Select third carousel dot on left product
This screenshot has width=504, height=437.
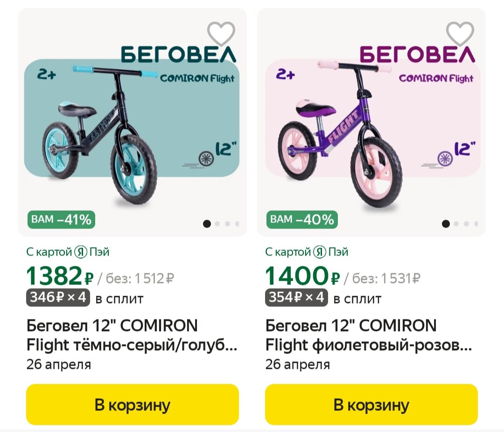click(227, 224)
